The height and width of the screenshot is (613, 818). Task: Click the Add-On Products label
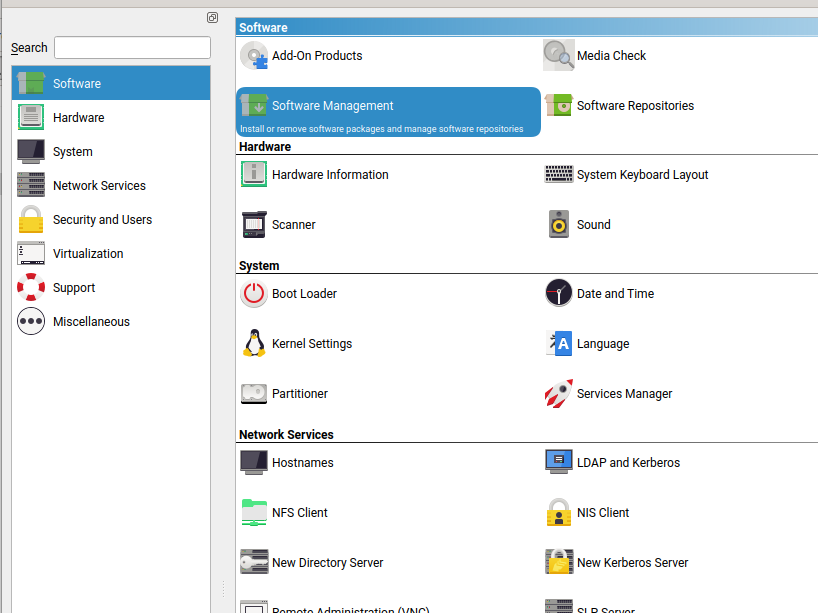coord(317,55)
